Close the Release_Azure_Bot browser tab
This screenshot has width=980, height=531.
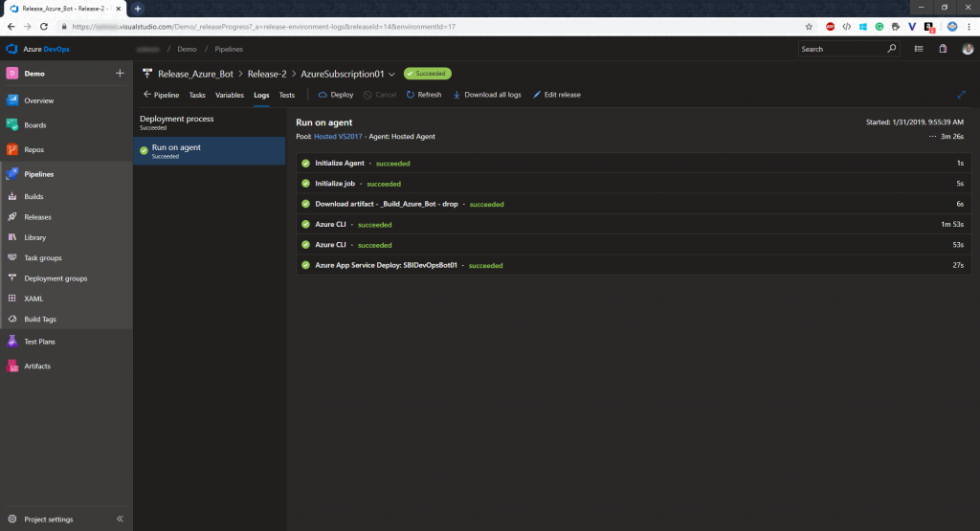click(x=118, y=9)
